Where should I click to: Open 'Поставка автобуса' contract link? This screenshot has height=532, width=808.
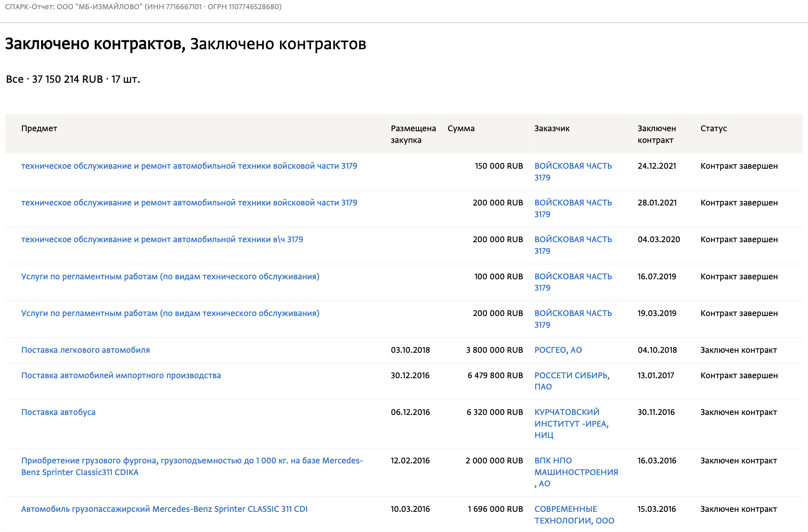coord(58,412)
